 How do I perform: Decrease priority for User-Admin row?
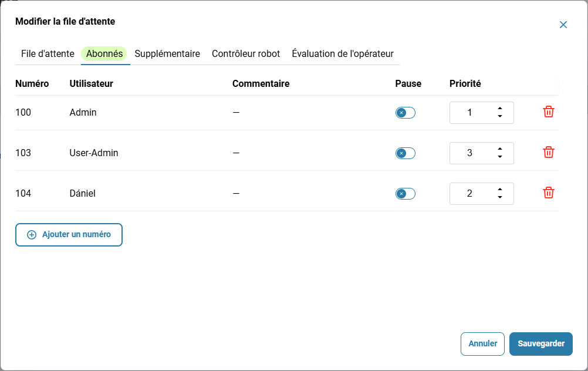499,157
